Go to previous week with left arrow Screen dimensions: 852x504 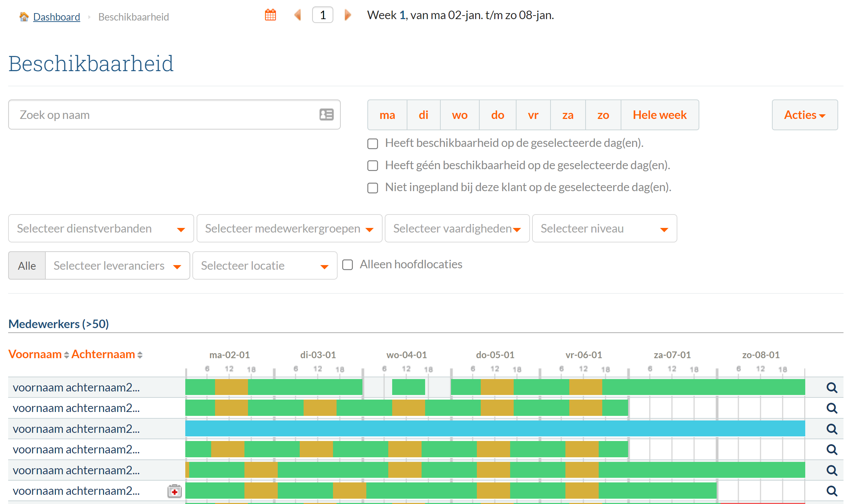click(298, 15)
